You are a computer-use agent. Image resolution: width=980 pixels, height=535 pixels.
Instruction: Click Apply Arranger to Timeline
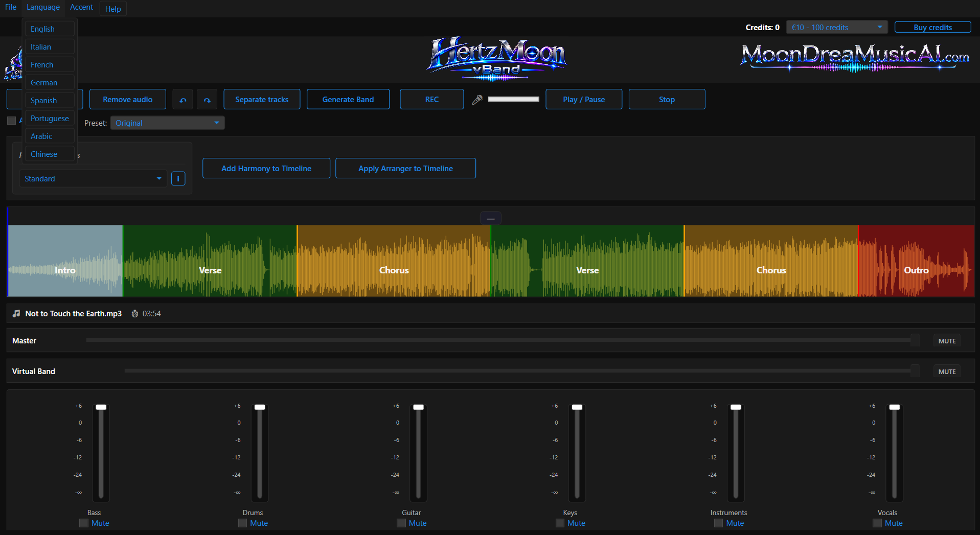[405, 168]
